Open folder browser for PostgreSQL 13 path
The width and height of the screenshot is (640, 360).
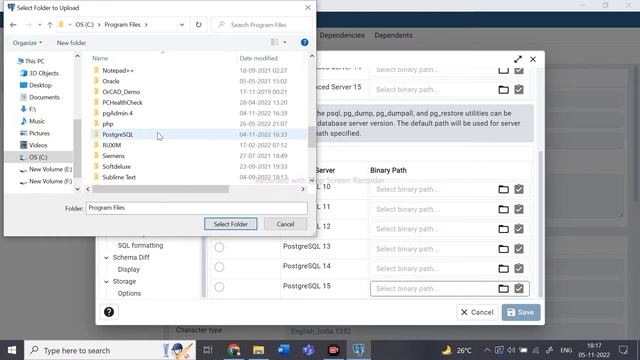tap(503, 249)
